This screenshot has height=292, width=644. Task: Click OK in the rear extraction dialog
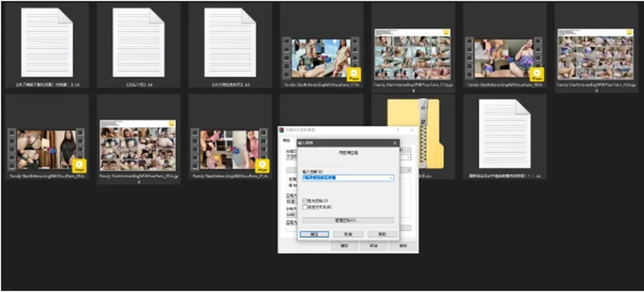click(345, 246)
